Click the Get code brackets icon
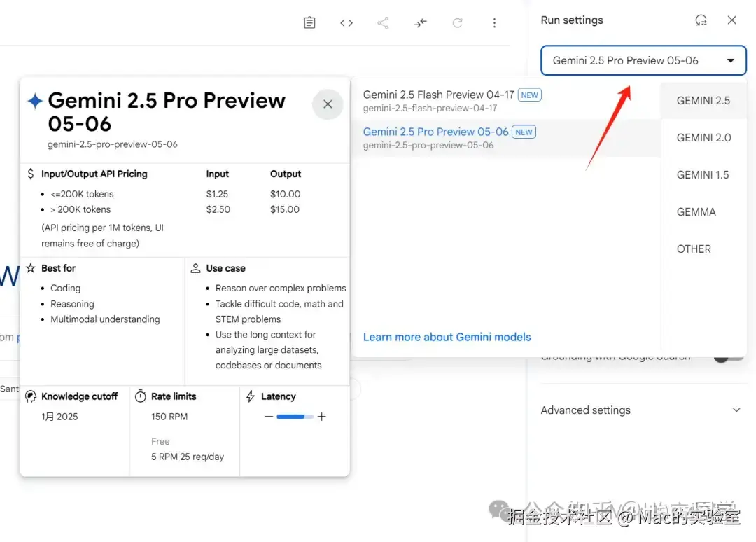The width and height of the screenshot is (756, 542). tap(346, 22)
